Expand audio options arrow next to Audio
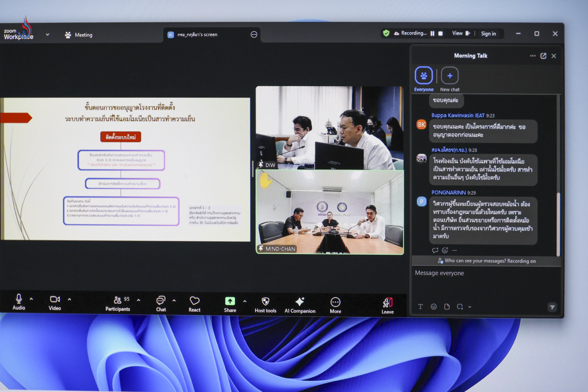Image resolution: width=588 pixels, height=392 pixels. 31,300
